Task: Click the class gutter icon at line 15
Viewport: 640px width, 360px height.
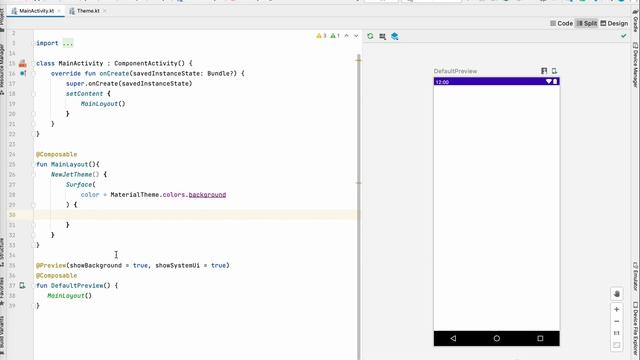Action: coord(22,63)
